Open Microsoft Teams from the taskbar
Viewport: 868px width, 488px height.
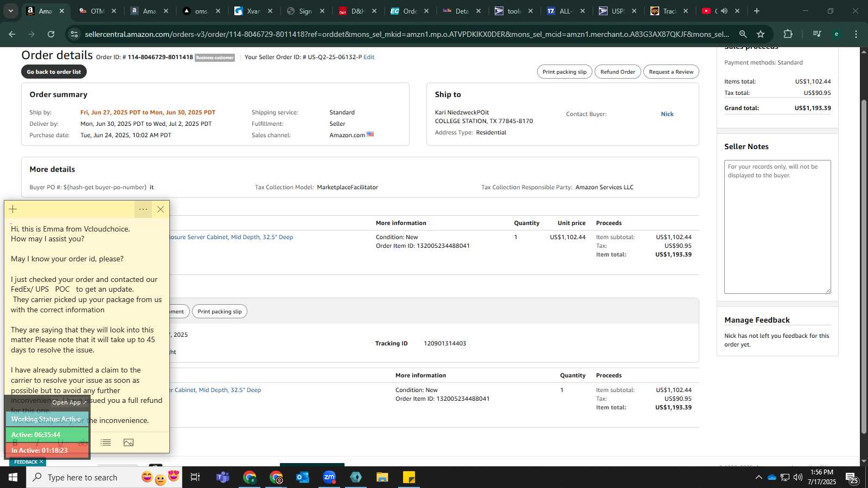222,477
